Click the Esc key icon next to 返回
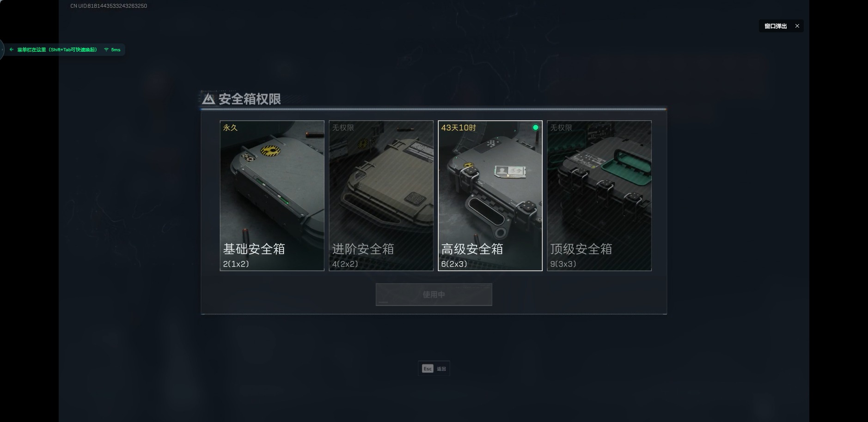868x422 pixels. click(428, 368)
